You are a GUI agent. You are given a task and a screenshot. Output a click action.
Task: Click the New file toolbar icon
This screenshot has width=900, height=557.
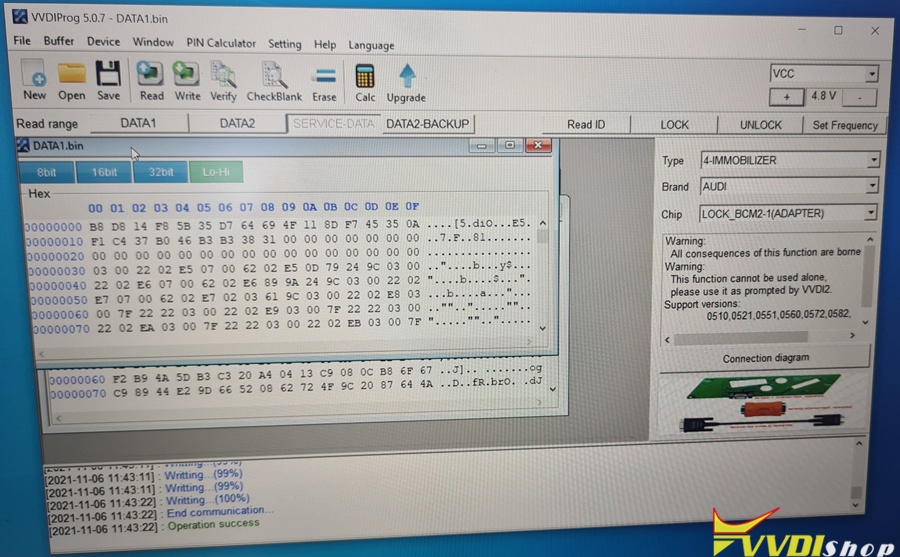point(34,80)
